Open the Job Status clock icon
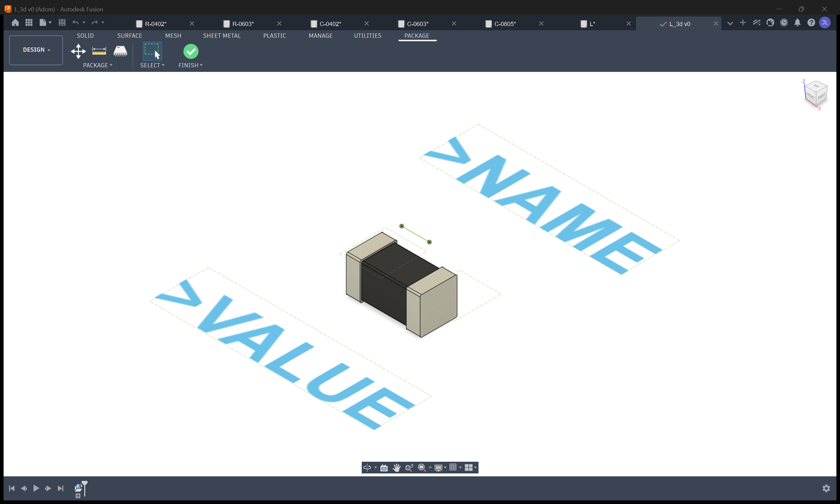 point(784,22)
